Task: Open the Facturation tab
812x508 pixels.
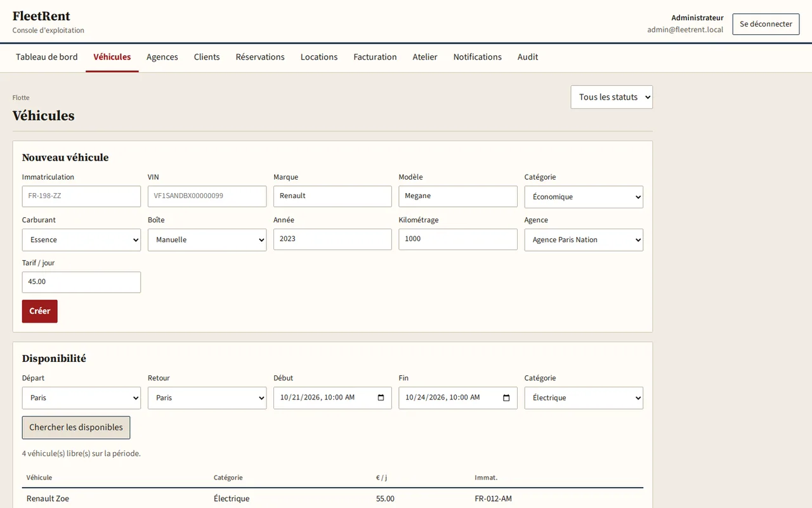Action: pos(375,57)
